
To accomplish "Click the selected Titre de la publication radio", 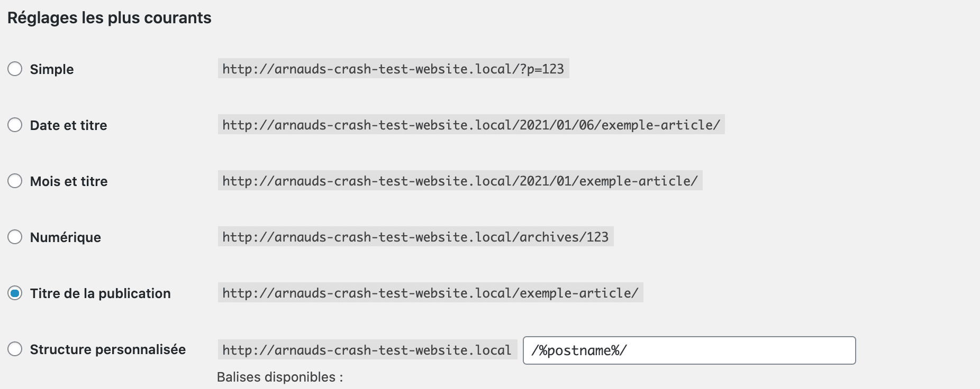I will click(x=15, y=293).
